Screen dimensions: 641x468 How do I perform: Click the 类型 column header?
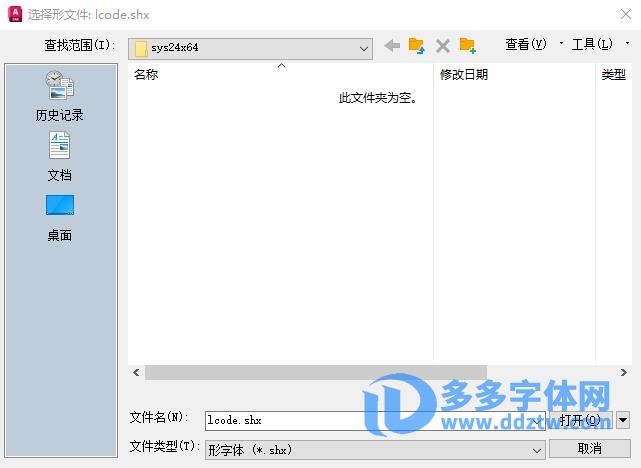tap(613, 74)
